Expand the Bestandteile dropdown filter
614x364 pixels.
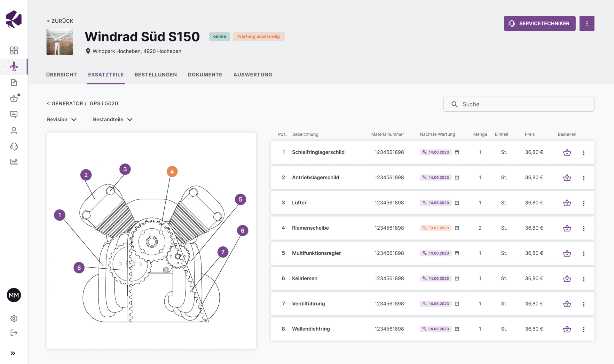[112, 119]
